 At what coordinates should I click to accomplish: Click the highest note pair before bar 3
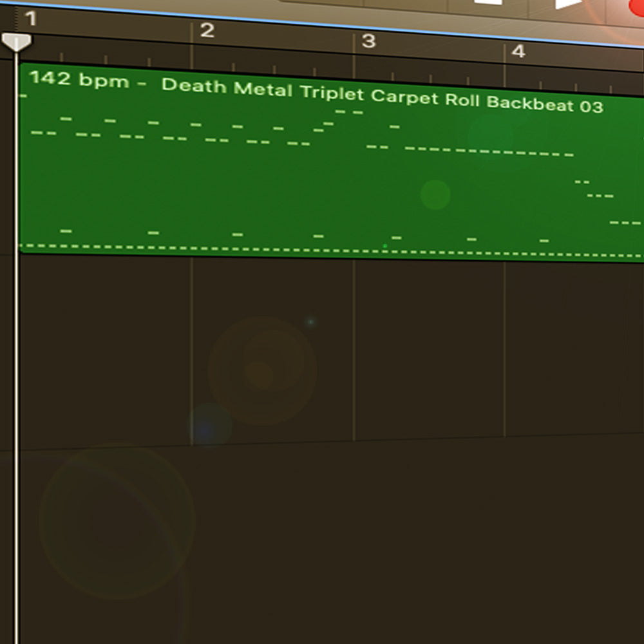pos(349,111)
